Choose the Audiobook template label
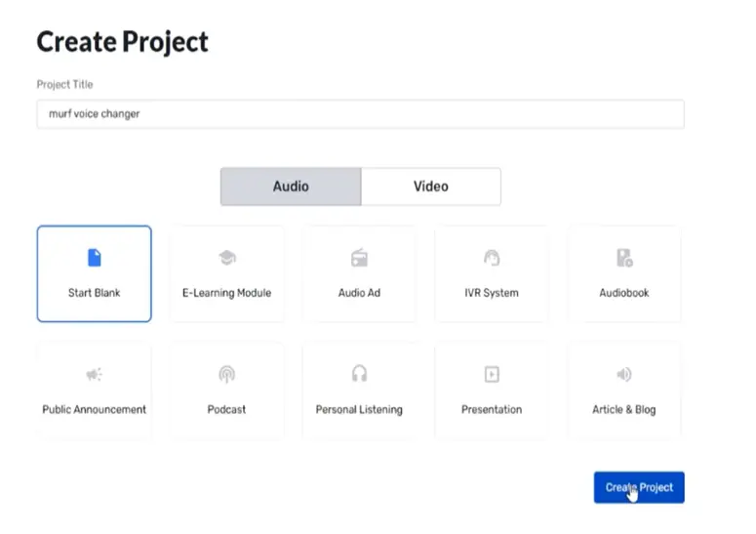Screen dimensions: 756x534 [x=624, y=293]
